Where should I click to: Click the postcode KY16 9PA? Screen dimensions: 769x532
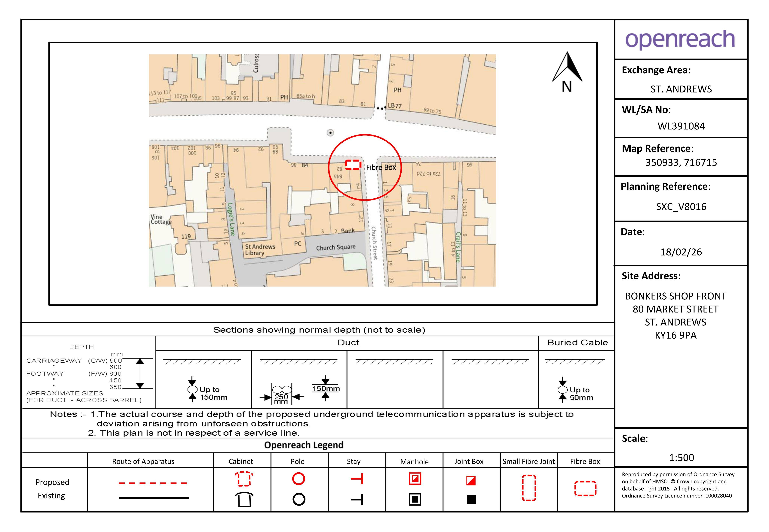pyautogui.click(x=676, y=335)
